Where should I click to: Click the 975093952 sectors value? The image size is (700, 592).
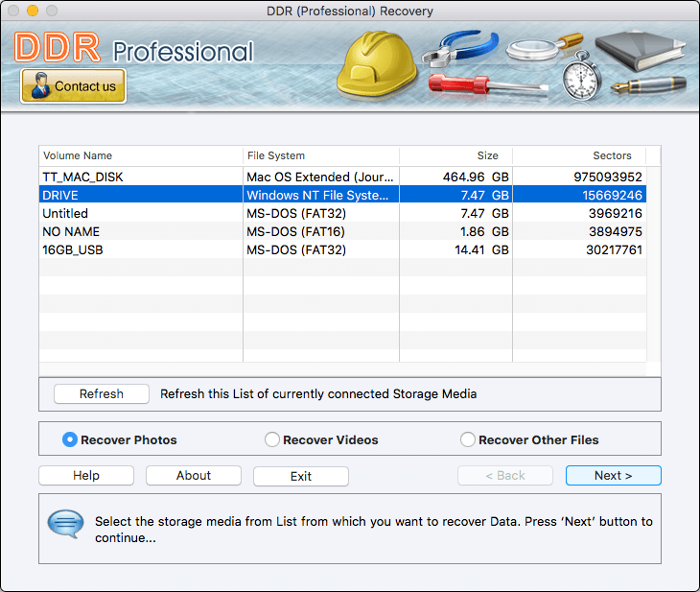(608, 177)
